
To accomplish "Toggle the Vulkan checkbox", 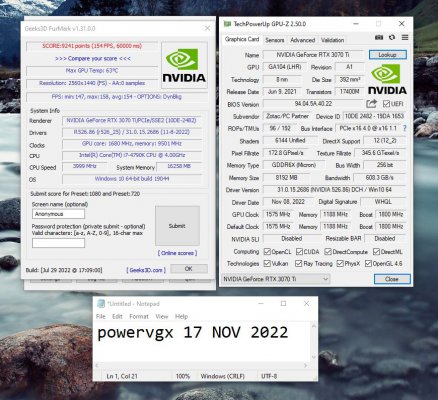I will click(267, 263).
